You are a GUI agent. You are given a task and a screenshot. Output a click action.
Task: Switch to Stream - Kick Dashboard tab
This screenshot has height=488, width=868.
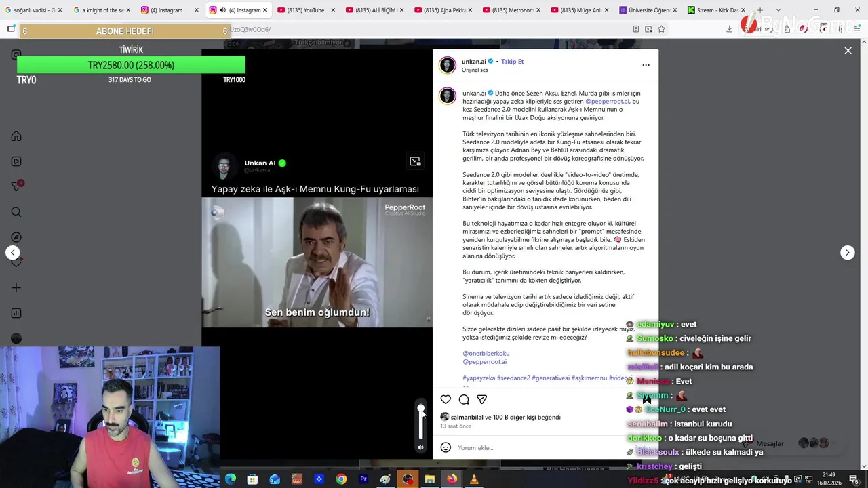point(715,10)
